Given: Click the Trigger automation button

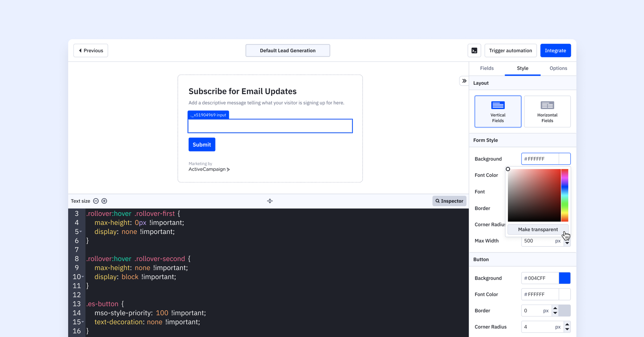Looking at the screenshot, I should (x=510, y=51).
